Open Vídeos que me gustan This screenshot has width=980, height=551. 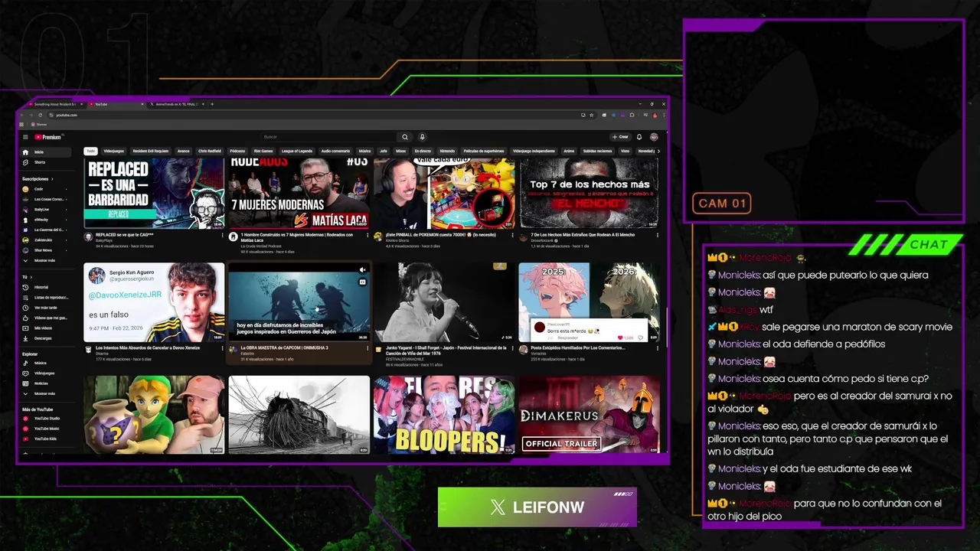[x=45, y=318]
